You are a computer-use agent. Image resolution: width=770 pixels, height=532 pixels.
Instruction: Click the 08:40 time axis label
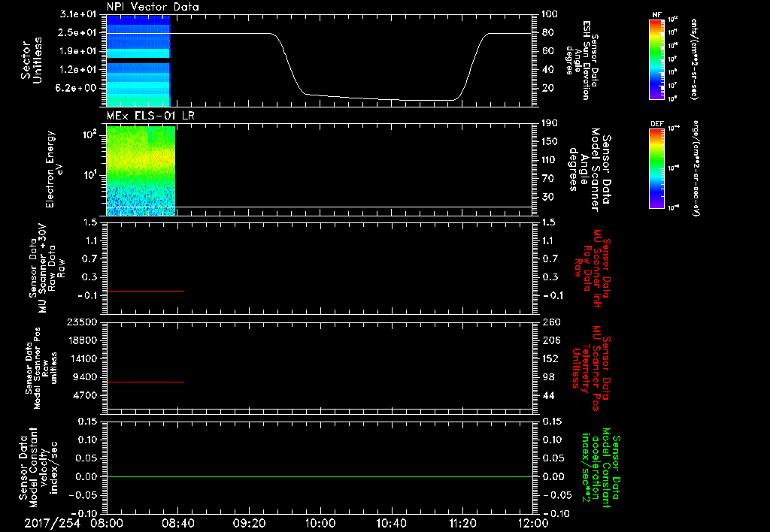(177, 523)
